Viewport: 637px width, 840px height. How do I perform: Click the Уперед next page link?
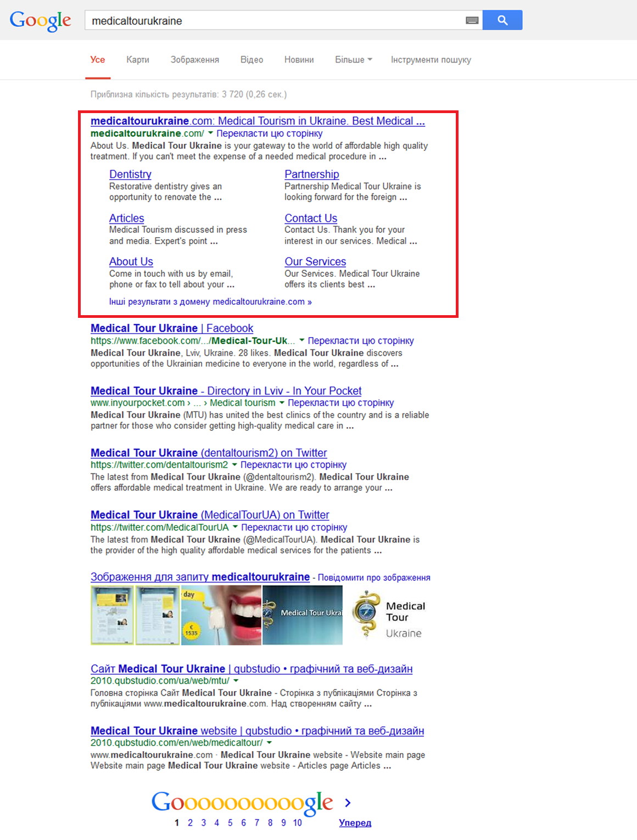point(355,822)
